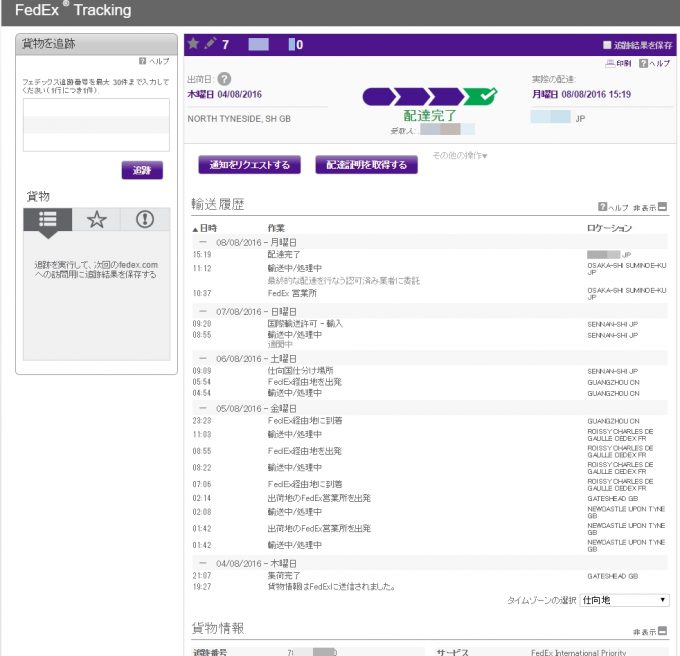Click the 通知をリクエストする button
The image size is (680, 656).
click(249, 165)
